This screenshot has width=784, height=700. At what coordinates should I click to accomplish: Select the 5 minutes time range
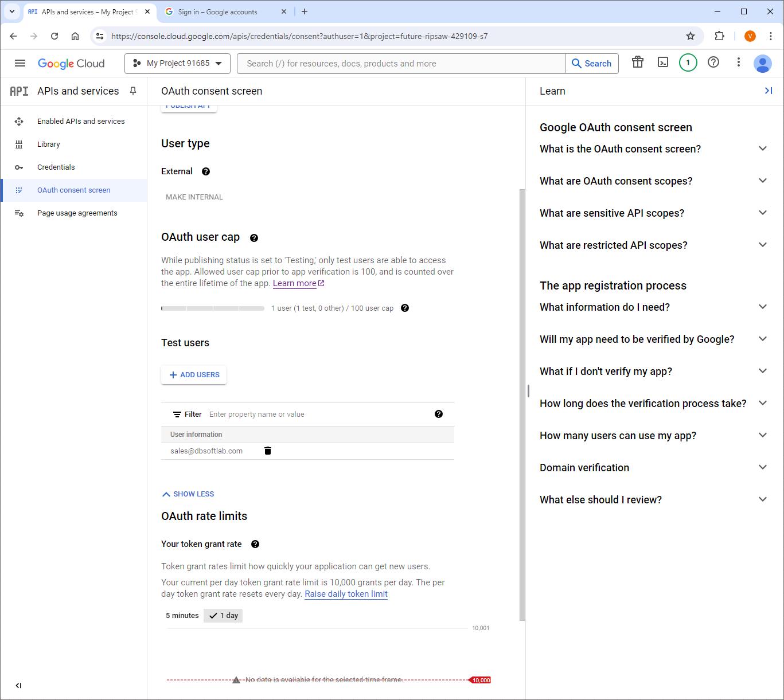pos(182,616)
